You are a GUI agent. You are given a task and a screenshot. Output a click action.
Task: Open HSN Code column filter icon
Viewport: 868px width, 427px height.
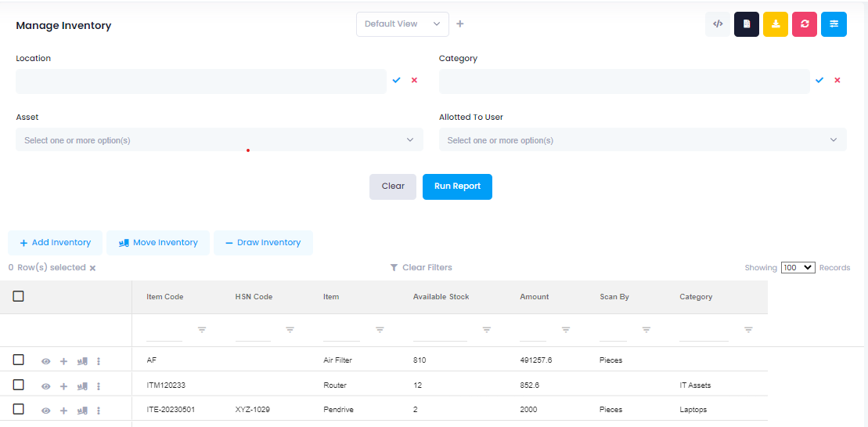(290, 330)
